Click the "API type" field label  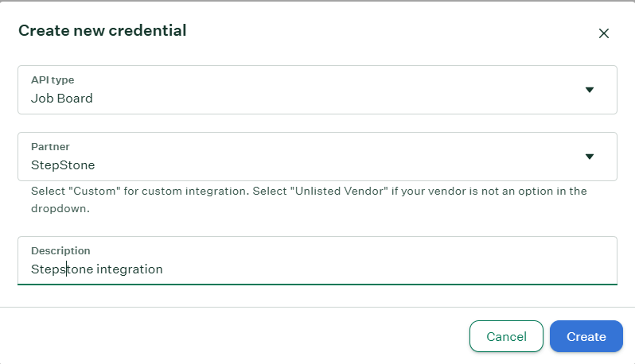[x=53, y=80]
